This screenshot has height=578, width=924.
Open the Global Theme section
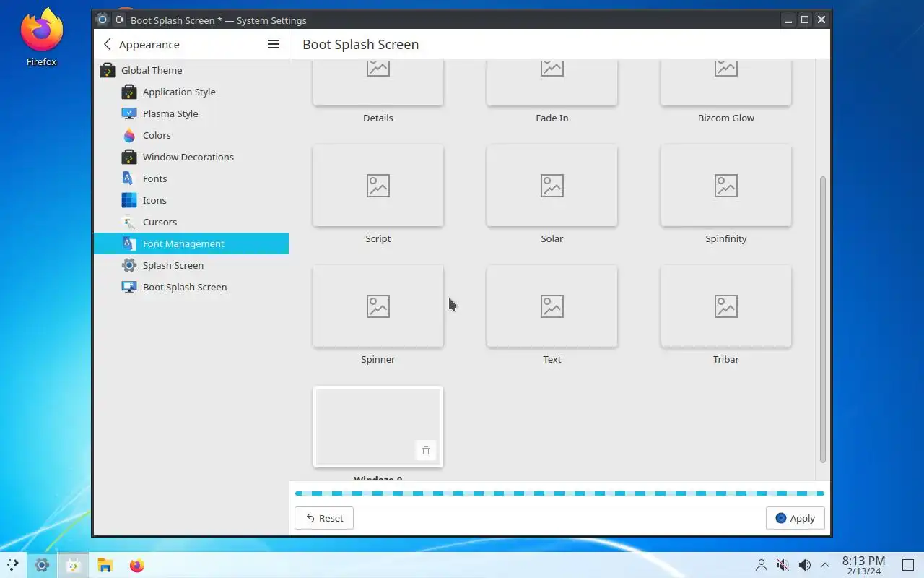(191, 70)
